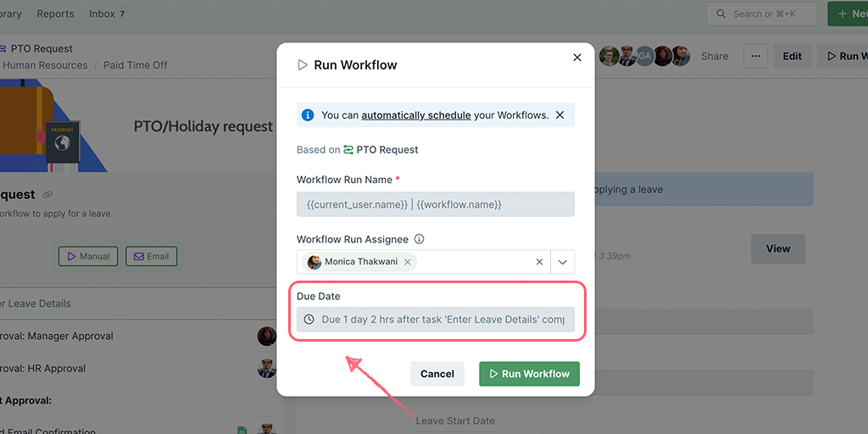Click the top search box
The height and width of the screenshot is (434, 868).
coord(761,14)
